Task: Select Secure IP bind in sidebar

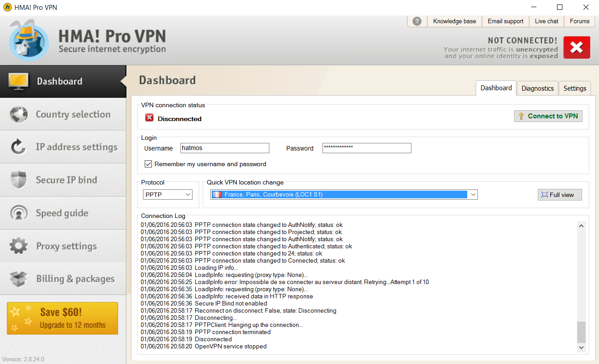Action: (63, 180)
